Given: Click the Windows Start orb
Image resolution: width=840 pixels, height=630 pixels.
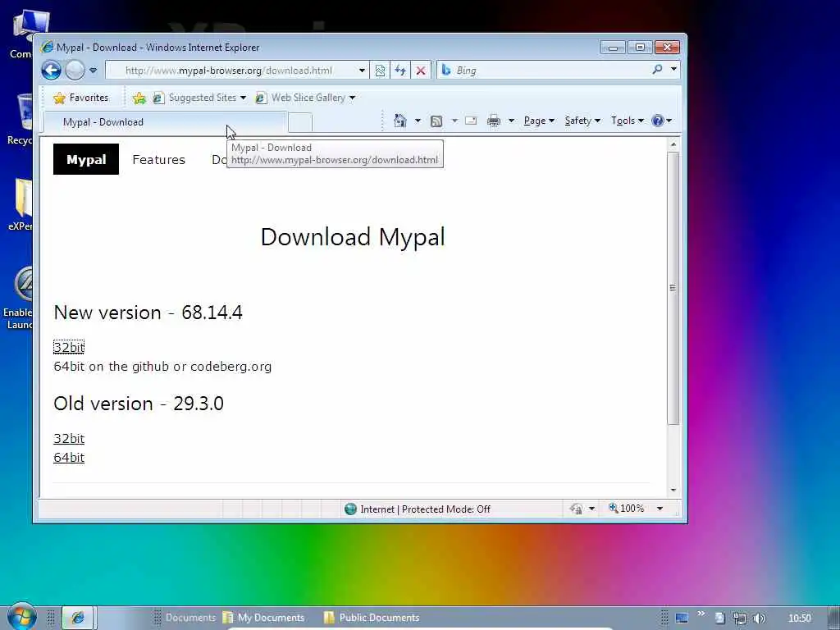Looking at the screenshot, I should [21, 617].
